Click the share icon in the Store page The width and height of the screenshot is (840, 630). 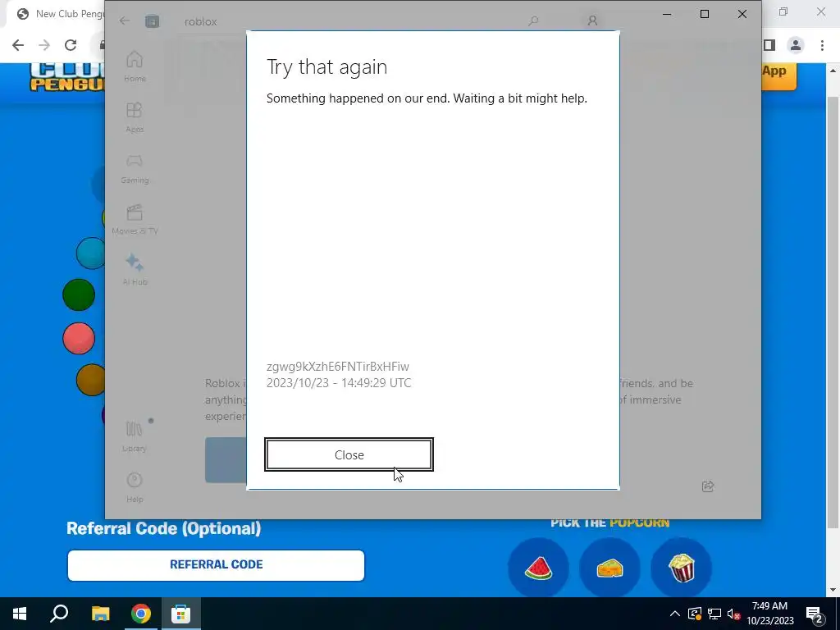pyautogui.click(x=708, y=486)
